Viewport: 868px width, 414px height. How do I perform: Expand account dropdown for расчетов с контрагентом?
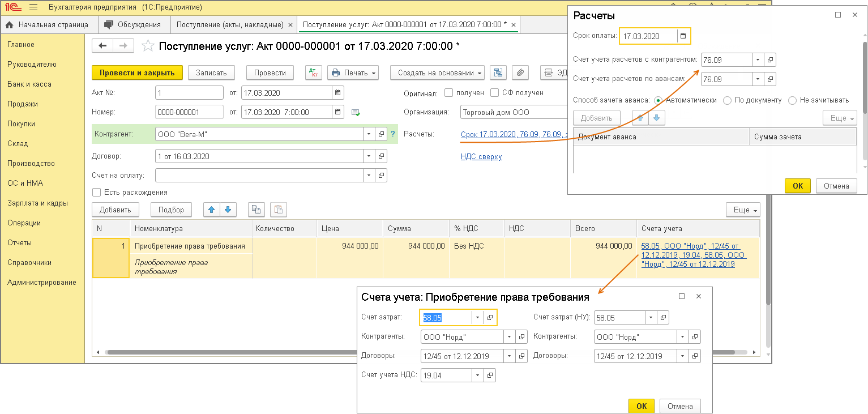point(758,59)
